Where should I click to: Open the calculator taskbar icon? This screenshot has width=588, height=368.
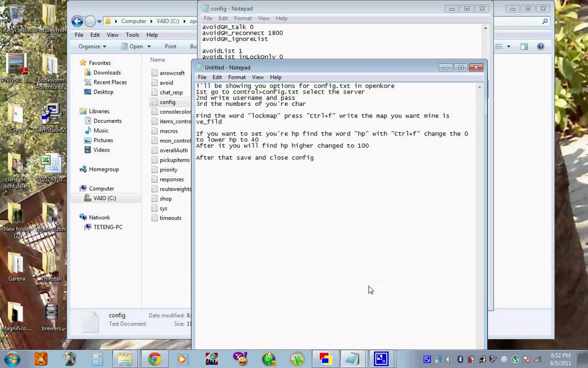tap(97, 359)
